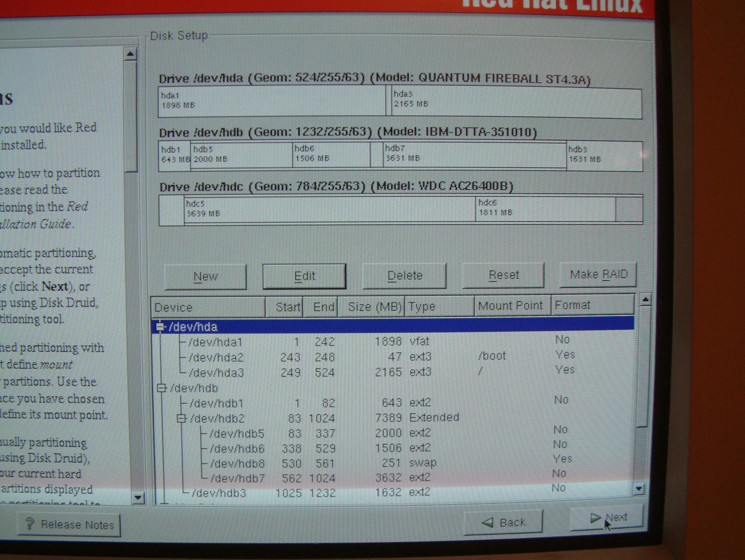The height and width of the screenshot is (560, 745).
Task: Go to the Next installer step
Action: (607, 518)
